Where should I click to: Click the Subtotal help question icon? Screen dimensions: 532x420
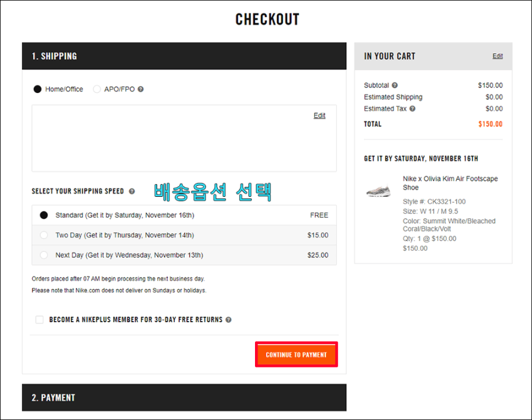[394, 85]
